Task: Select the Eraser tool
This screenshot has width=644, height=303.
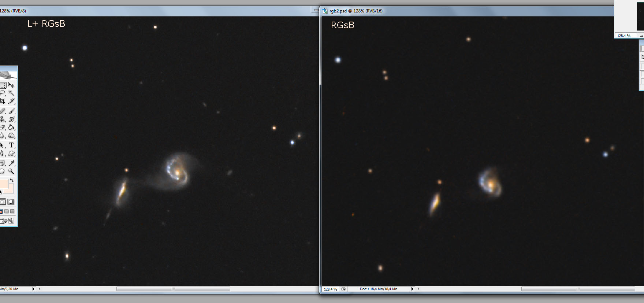Action: (3, 128)
